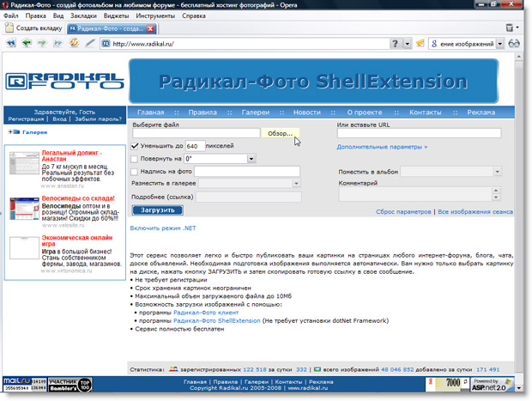Expand the Галереи tree node
532x401 pixels.
[9, 132]
